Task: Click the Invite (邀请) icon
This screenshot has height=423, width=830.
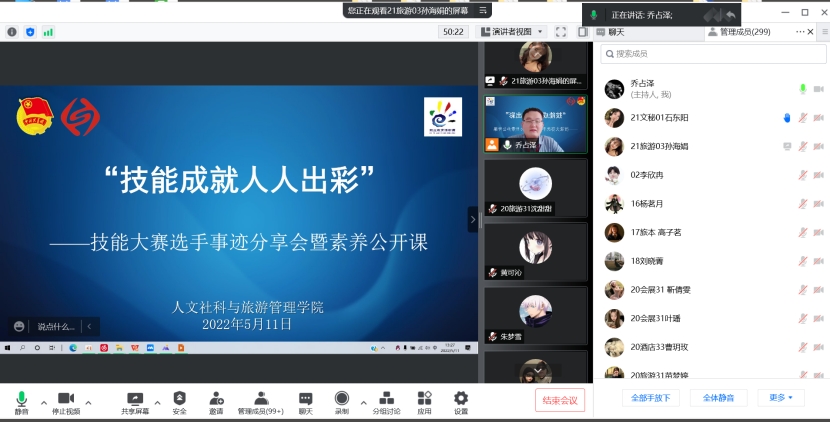Action: (x=216, y=399)
